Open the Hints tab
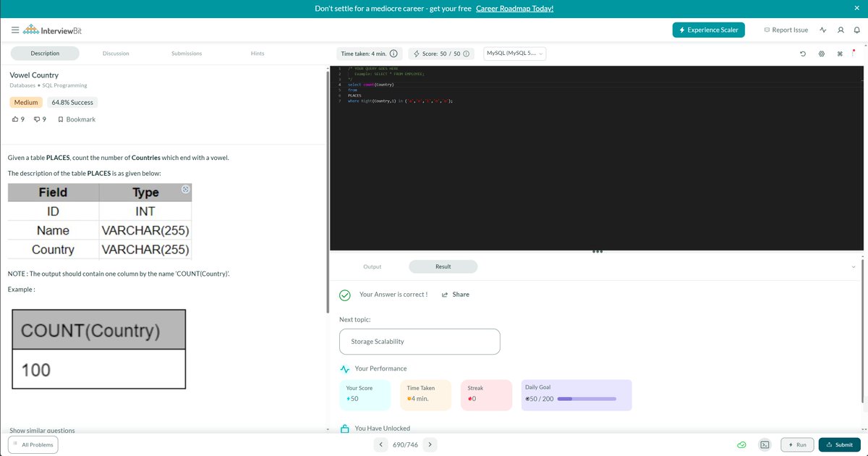 258,54
